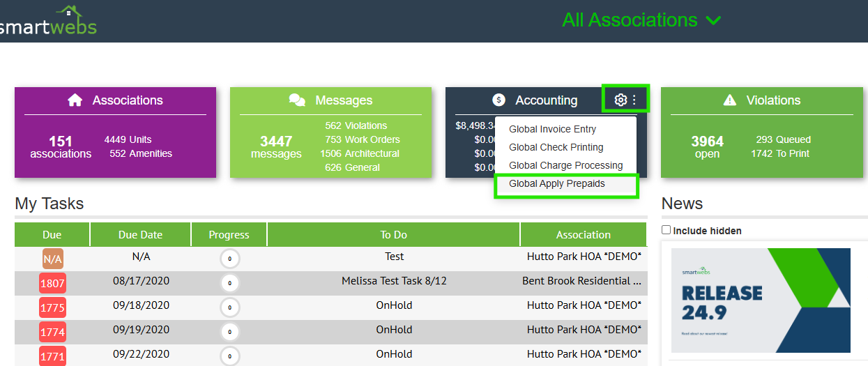Screen dimensions: 868x366
Task: Select Global Invoice Entry menu item
Action: pyautogui.click(x=552, y=129)
